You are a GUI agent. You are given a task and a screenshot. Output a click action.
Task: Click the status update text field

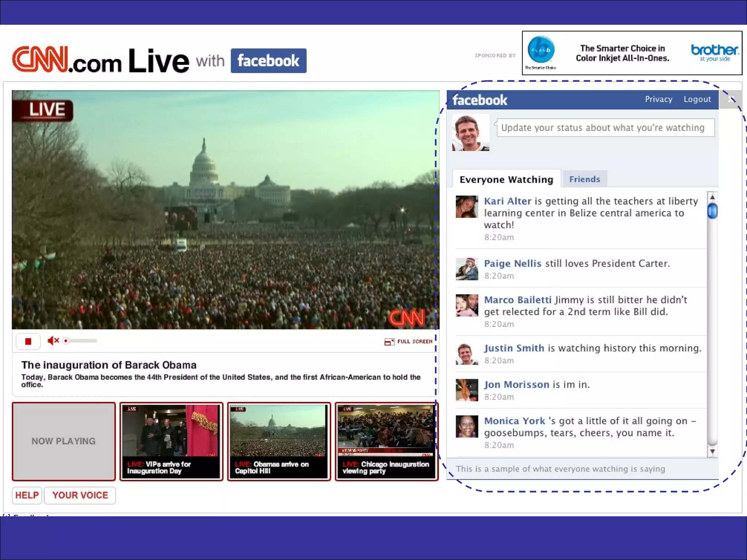(605, 128)
